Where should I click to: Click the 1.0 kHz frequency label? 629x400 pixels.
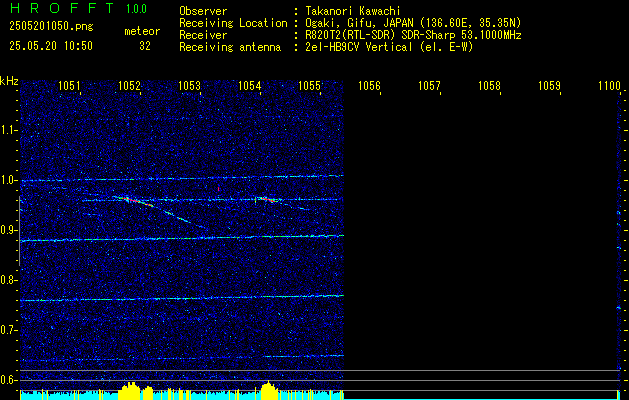coord(9,180)
